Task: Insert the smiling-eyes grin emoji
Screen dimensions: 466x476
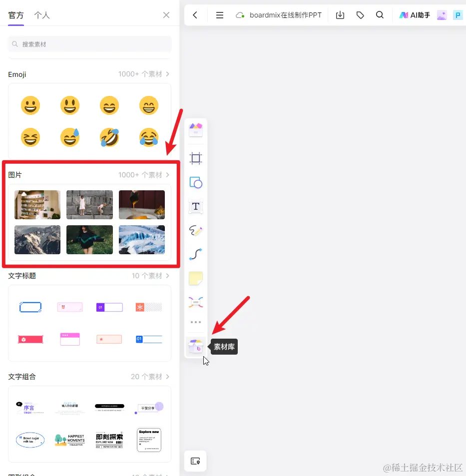Action: point(109,105)
